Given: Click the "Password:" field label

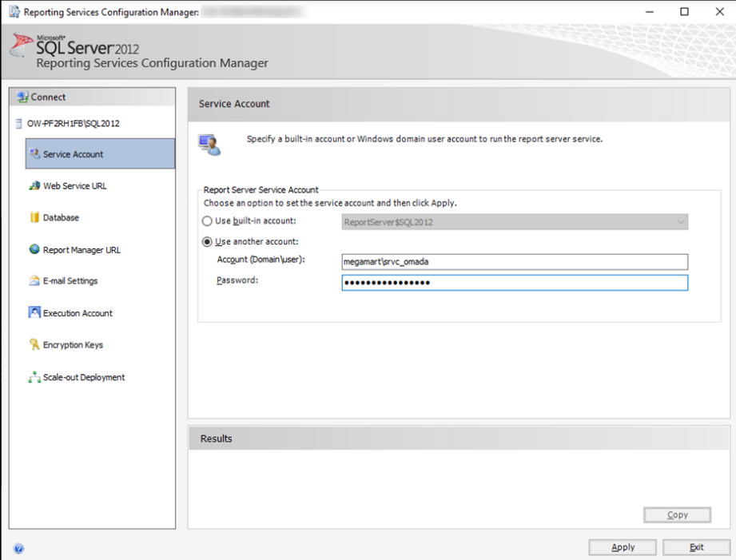Looking at the screenshot, I should pyautogui.click(x=237, y=280).
